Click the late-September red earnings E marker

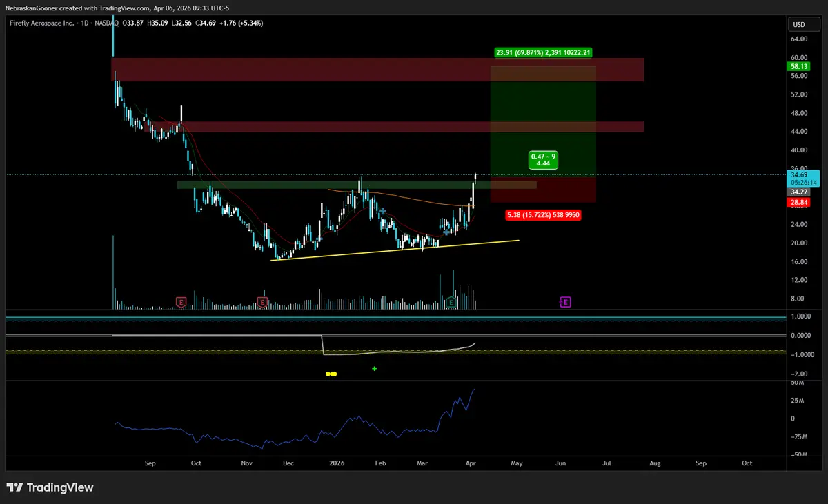(181, 302)
